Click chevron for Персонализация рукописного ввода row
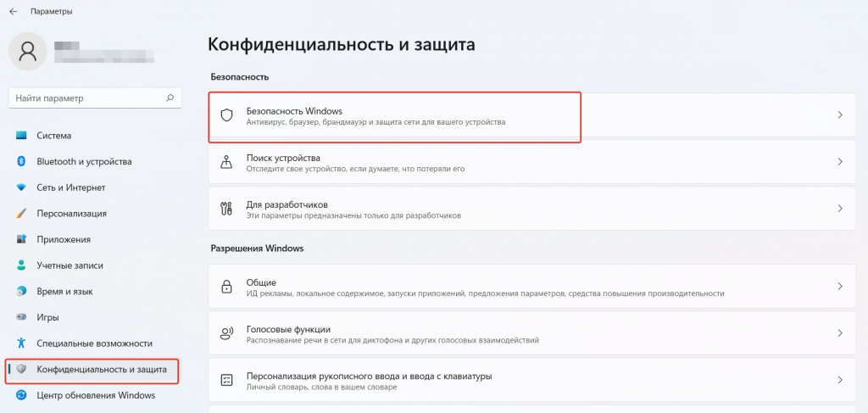 (840, 380)
